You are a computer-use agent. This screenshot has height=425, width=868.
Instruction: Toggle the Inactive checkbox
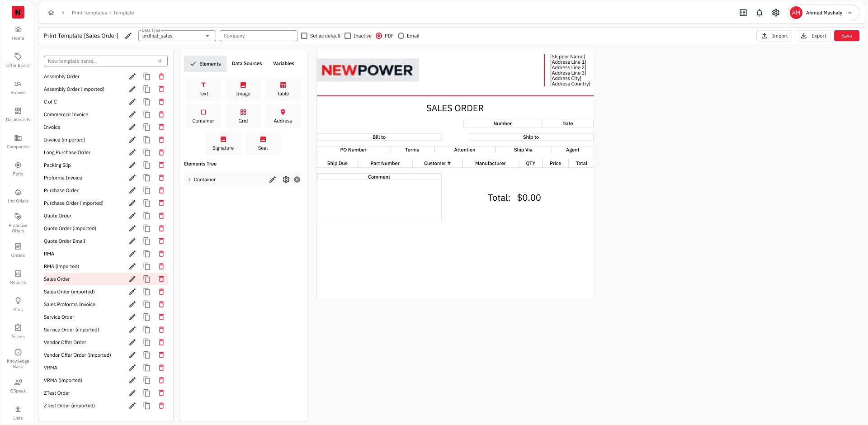pyautogui.click(x=348, y=36)
